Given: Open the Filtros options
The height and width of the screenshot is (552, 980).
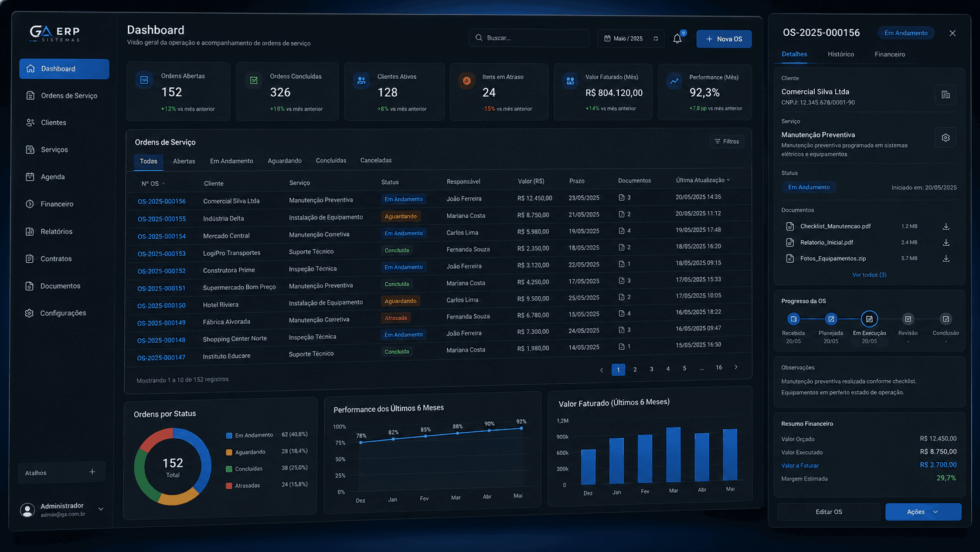Looking at the screenshot, I should pos(727,141).
